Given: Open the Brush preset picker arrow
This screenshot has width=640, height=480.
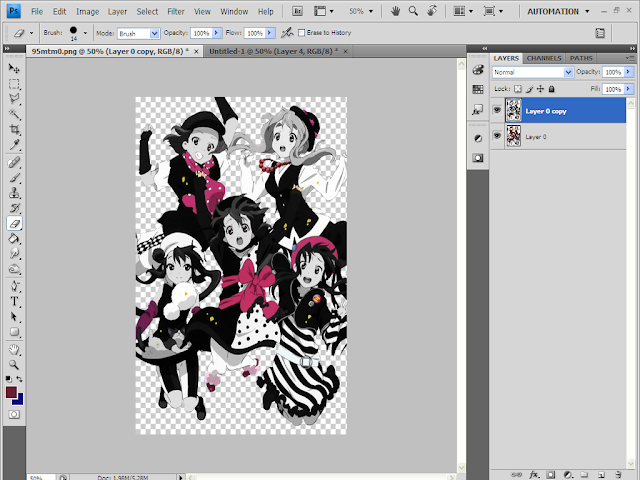Looking at the screenshot, I should click(x=85, y=33).
